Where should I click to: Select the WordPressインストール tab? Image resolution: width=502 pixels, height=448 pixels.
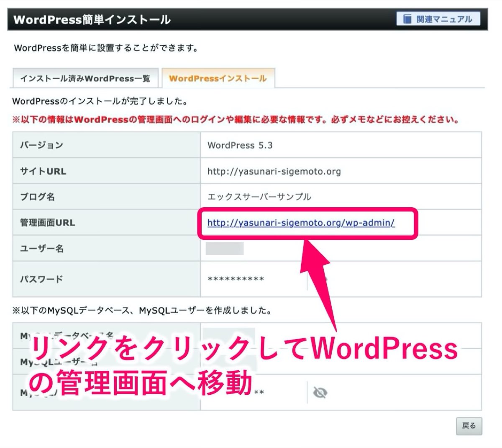218,78
